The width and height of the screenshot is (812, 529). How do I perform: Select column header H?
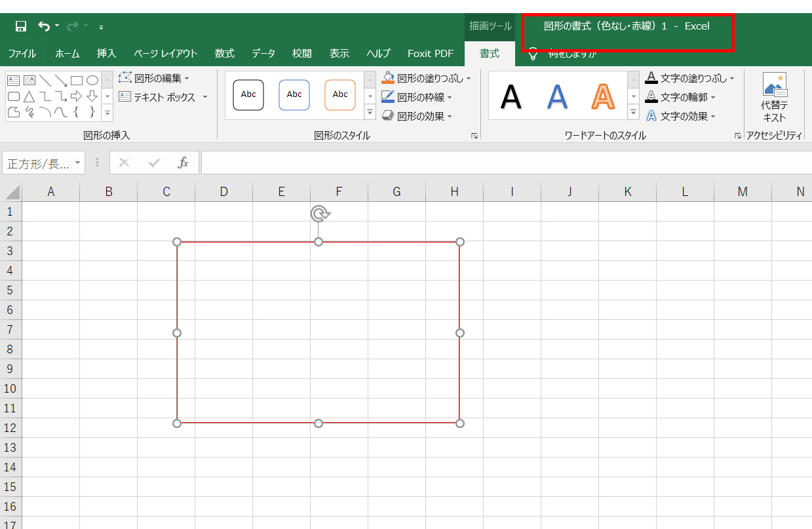tap(454, 191)
